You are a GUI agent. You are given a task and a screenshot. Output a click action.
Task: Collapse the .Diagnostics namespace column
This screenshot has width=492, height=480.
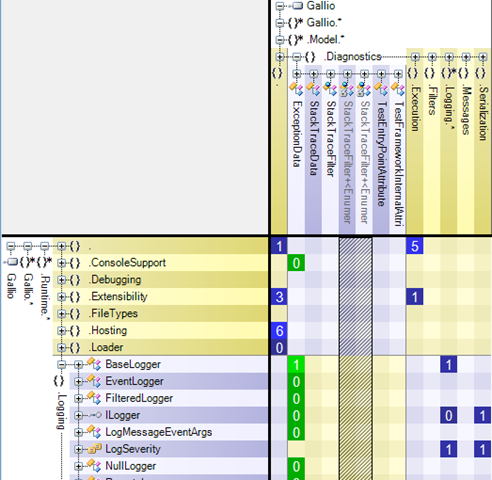[296, 57]
